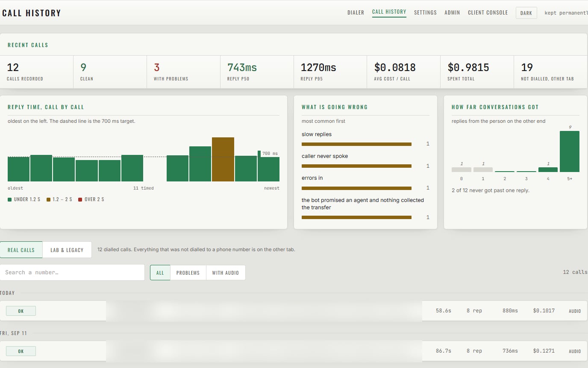Switch to the Real Calls tab
This screenshot has height=368, width=588.
pos(21,250)
